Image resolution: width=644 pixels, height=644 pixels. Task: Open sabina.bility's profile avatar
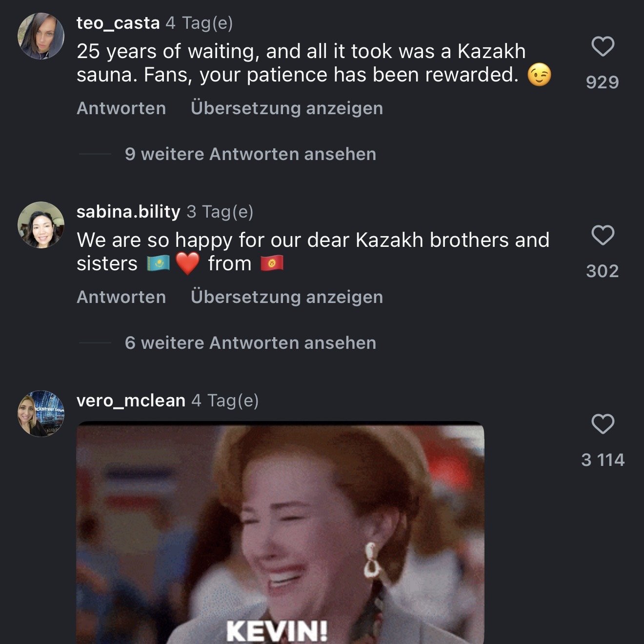coord(41,225)
